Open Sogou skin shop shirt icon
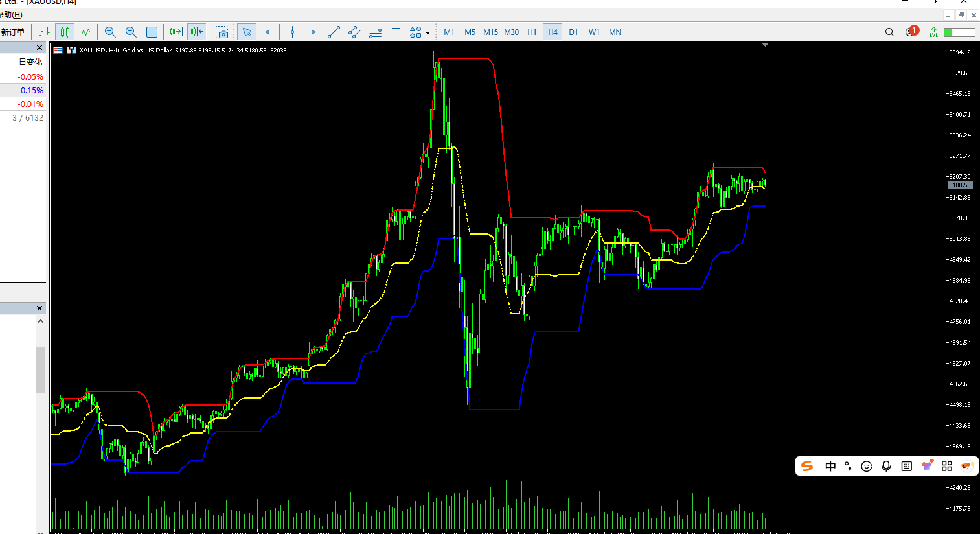 tap(928, 465)
